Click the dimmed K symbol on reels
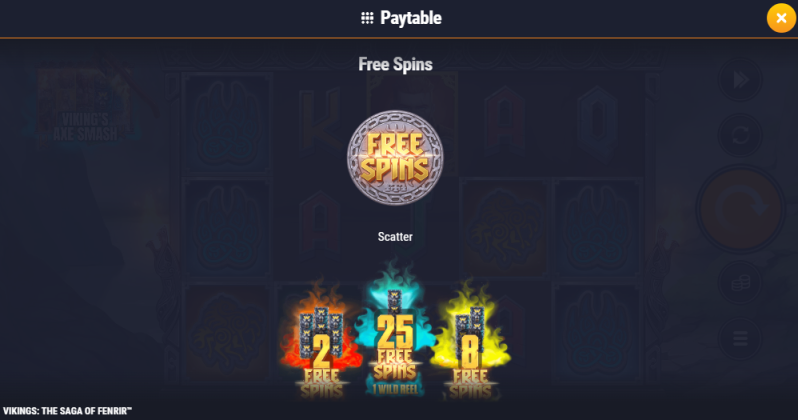 click(x=319, y=121)
